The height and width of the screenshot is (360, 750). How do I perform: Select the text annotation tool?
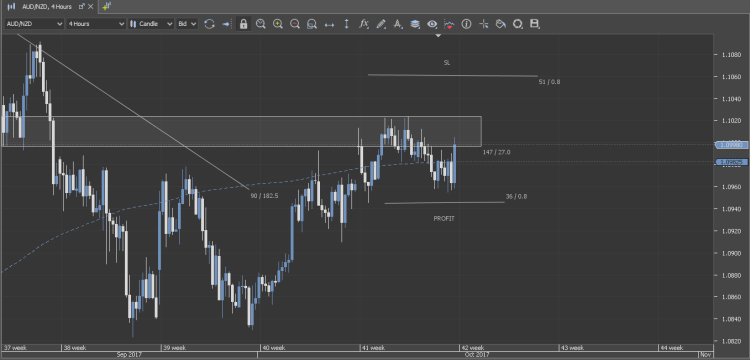[x=397, y=24]
